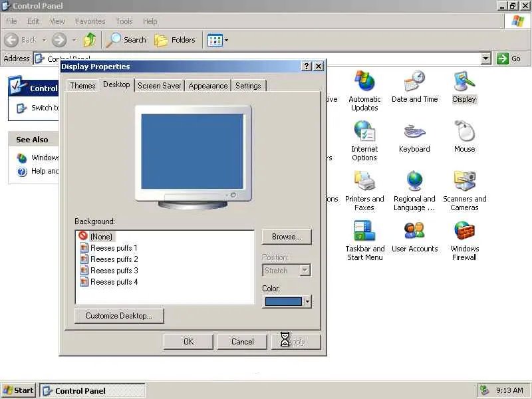532x399 pixels.
Task: Click the Up folder icon
Action: [x=90, y=40]
